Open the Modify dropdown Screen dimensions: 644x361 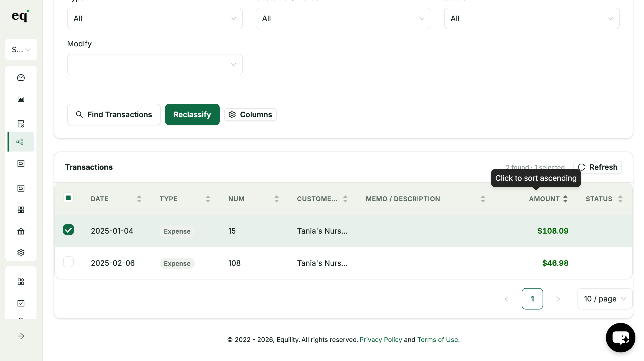coord(155,65)
